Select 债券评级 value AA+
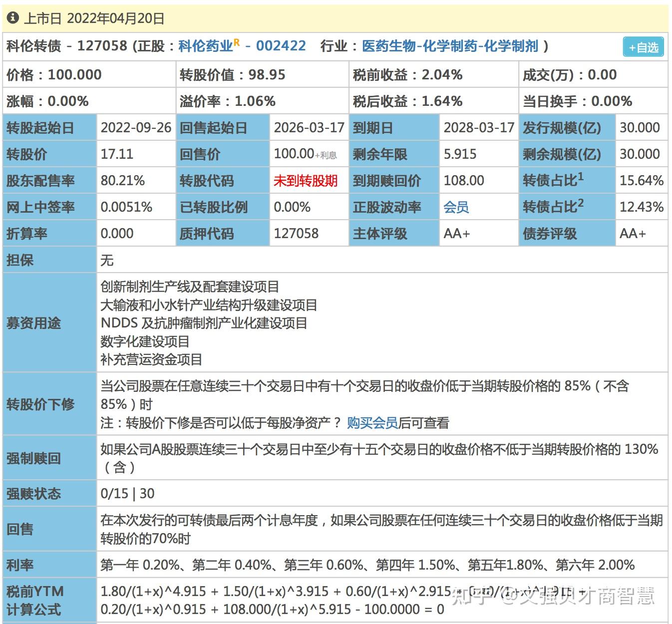Screen dimensions: 672x624 tap(633, 234)
